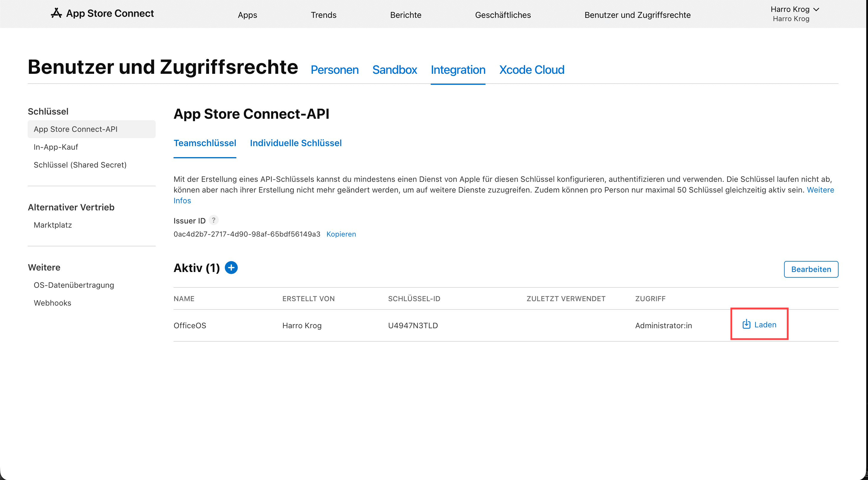This screenshot has height=480, width=868.
Task: Open Berichte in the top navigation
Action: [x=406, y=15]
